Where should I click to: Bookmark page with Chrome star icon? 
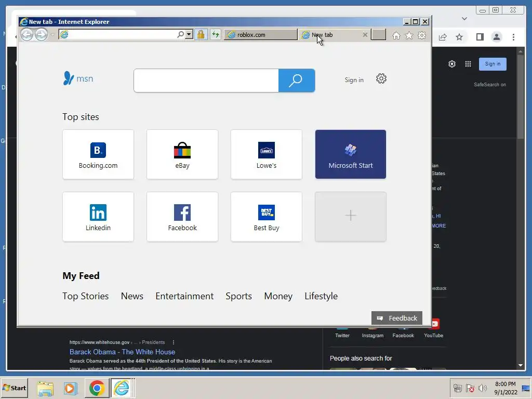click(459, 37)
